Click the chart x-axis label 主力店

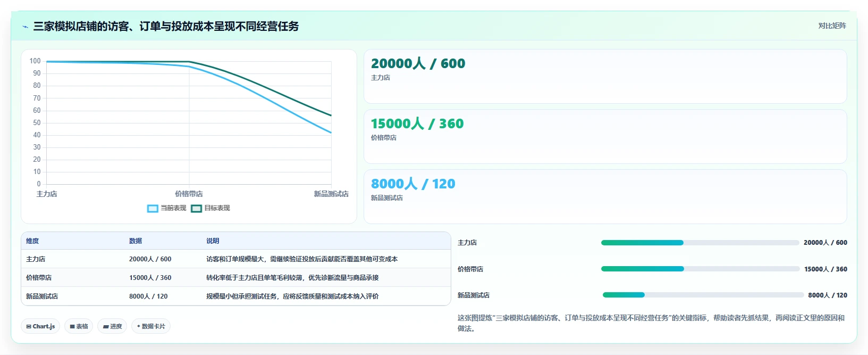(x=47, y=194)
